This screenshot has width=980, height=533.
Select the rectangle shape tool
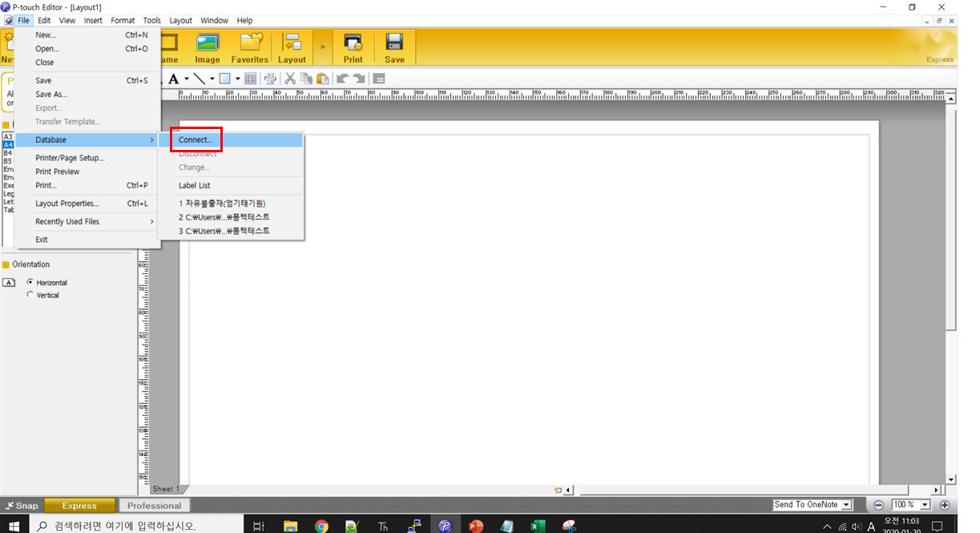(225, 79)
